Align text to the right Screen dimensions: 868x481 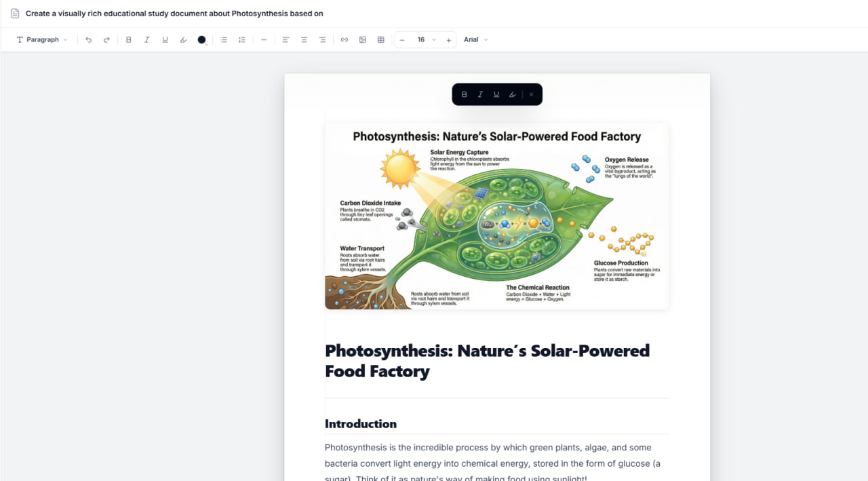[x=322, y=40]
